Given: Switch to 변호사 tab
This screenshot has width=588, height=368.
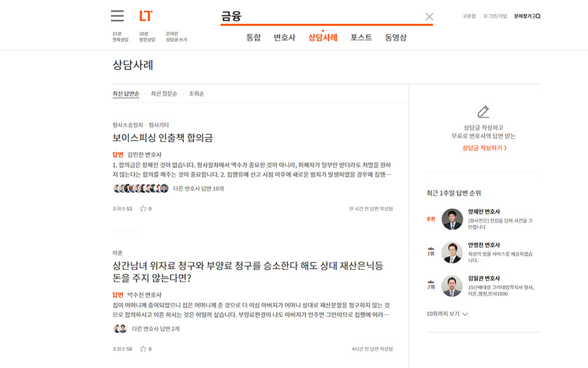Looking at the screenshot, I should pos(284,37).
